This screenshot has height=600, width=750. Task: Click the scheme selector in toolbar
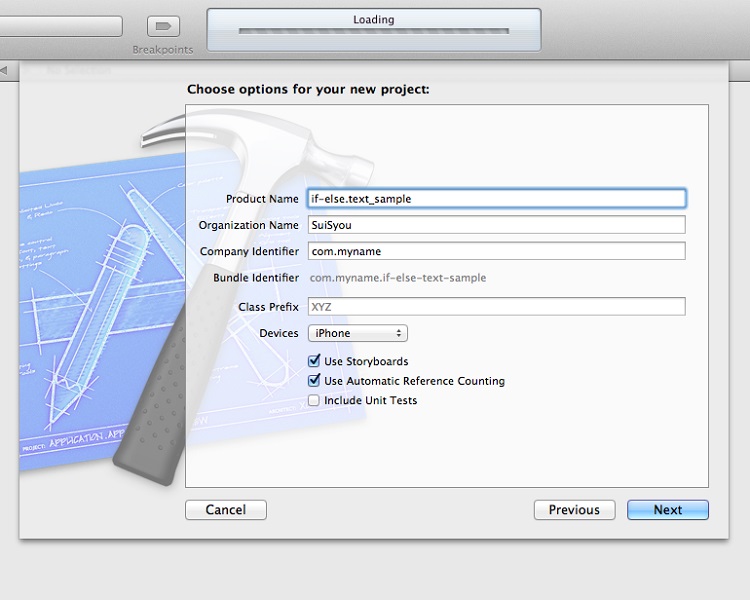pyautogui.click(x=61, y=26)
